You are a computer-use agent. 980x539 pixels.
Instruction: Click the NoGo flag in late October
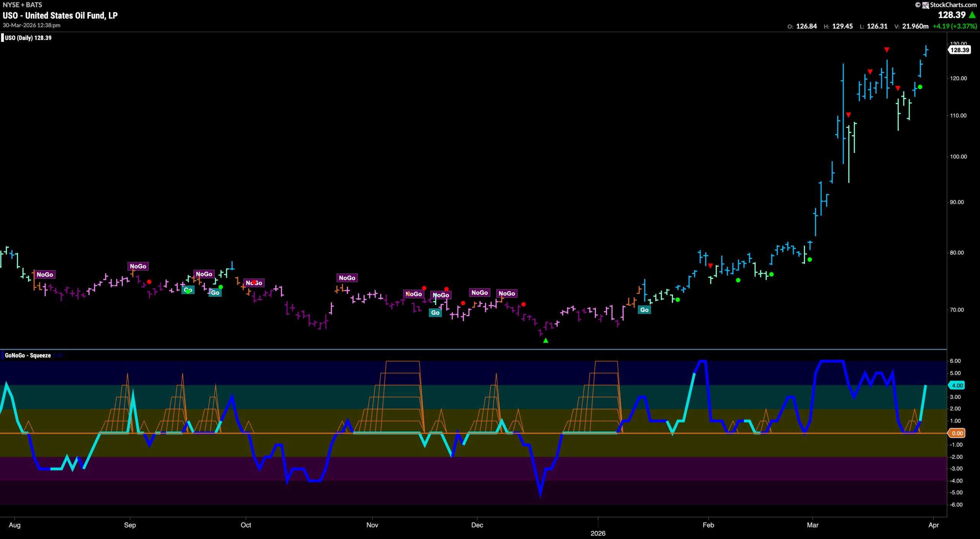pyautogui.click(x=347, y=278)
